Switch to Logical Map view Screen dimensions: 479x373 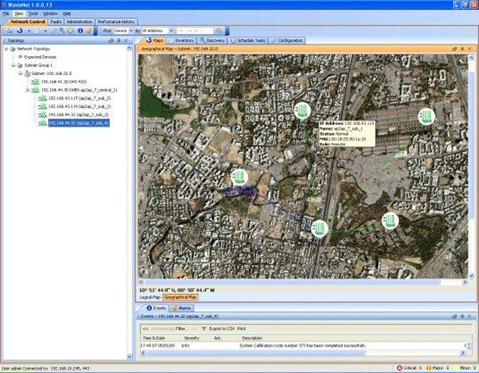pos(150,297)
